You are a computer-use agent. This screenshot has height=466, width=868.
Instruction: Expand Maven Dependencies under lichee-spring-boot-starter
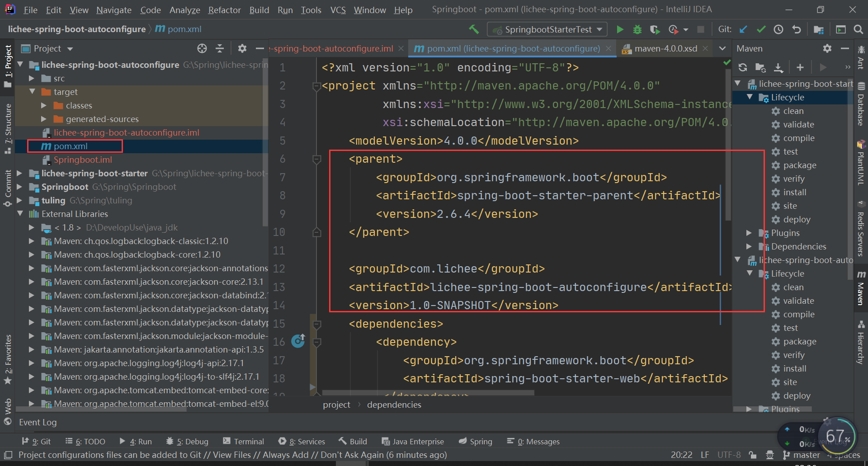[x=749, y=246]
